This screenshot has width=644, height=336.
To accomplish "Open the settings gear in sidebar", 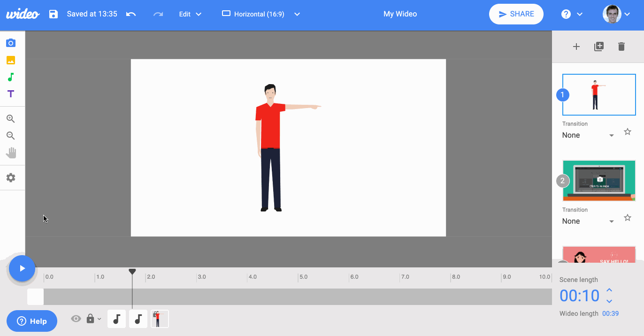I will pos(11,178).
